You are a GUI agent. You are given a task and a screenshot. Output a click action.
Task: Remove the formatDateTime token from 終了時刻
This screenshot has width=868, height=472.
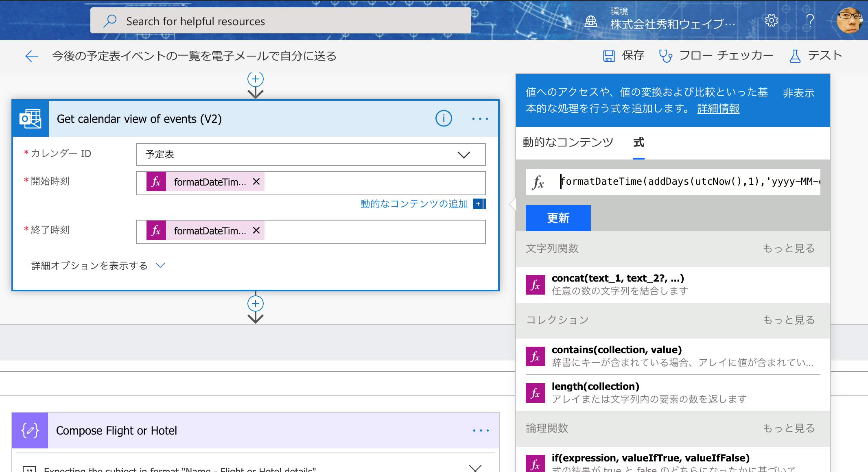256,230
